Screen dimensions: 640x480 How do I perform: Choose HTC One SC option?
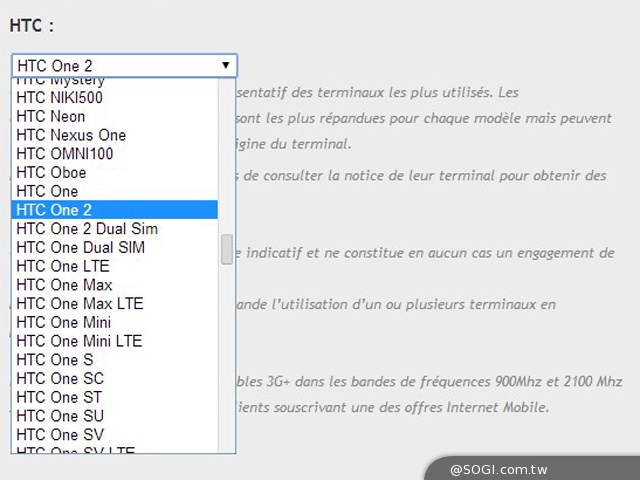click(x=59, y=379)
